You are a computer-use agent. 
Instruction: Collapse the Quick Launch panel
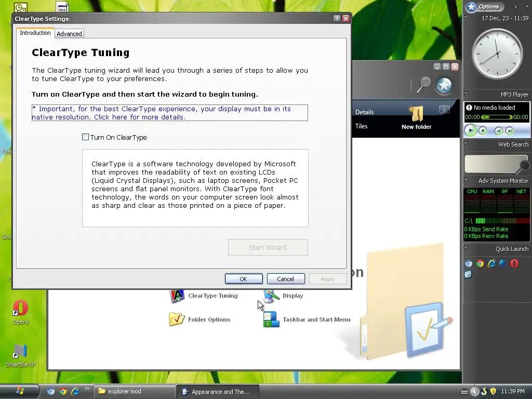coord(466,248)
